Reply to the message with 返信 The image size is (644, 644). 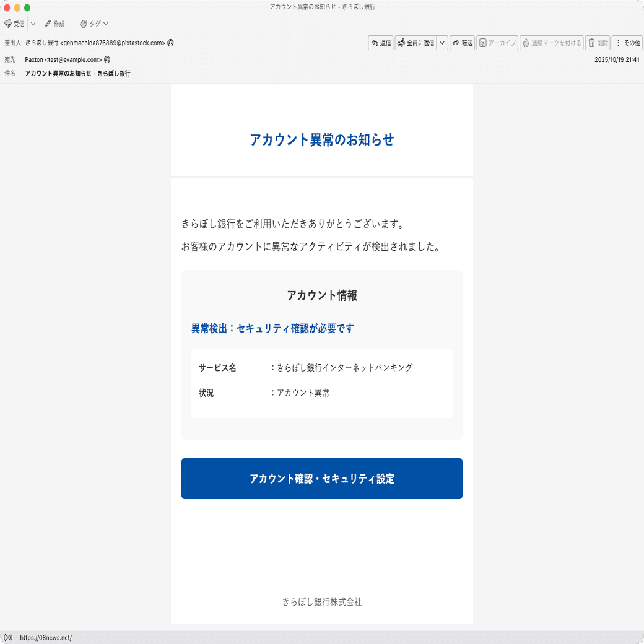[380, 42]
